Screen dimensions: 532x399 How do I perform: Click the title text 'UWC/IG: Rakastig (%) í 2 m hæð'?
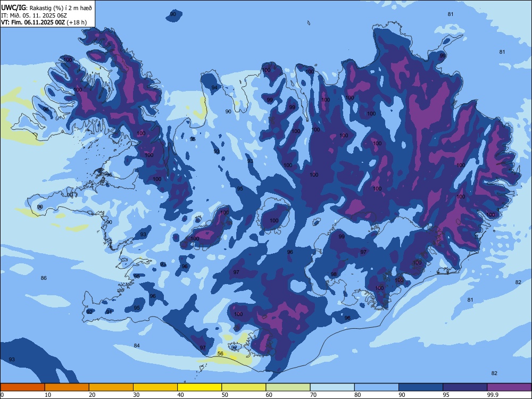point(46,7)
